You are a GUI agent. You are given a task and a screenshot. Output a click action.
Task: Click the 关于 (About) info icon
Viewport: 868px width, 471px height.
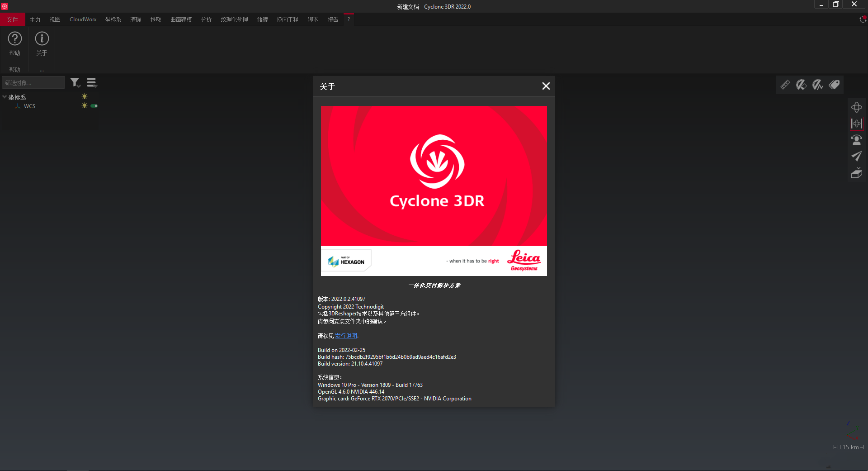42,39
